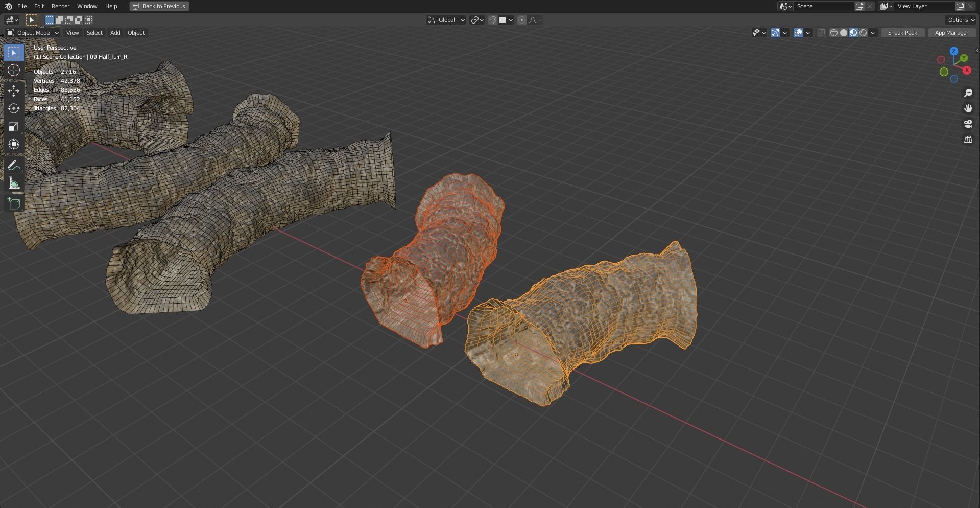Select the Scale tool
Image resolution: width=980 pixels, height=508 pixels.
(14, 126)
